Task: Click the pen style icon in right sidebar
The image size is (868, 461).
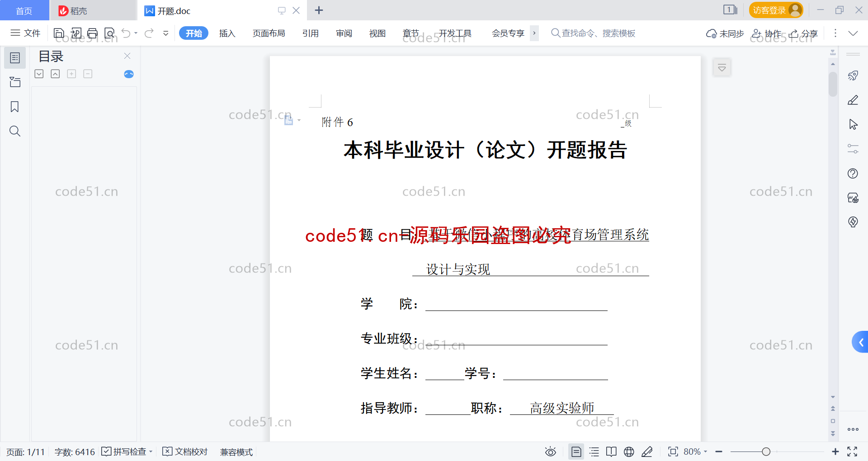Action: tap(853, 100)
